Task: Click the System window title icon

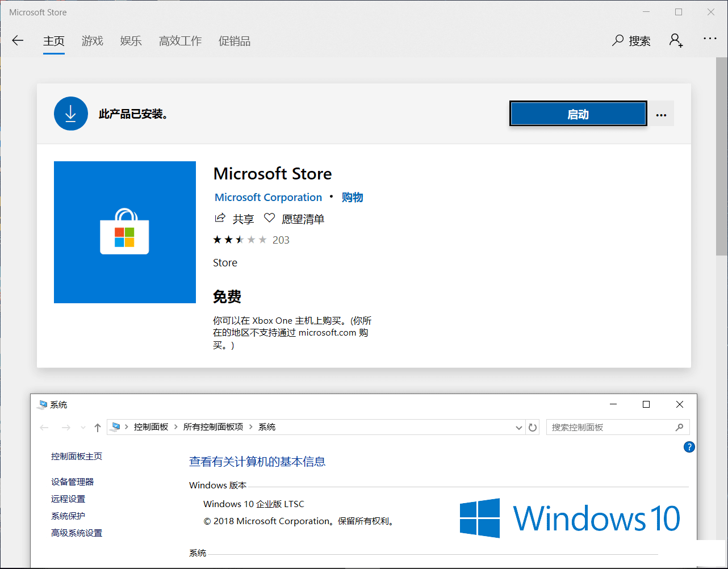Action: [x=42, y=405]
